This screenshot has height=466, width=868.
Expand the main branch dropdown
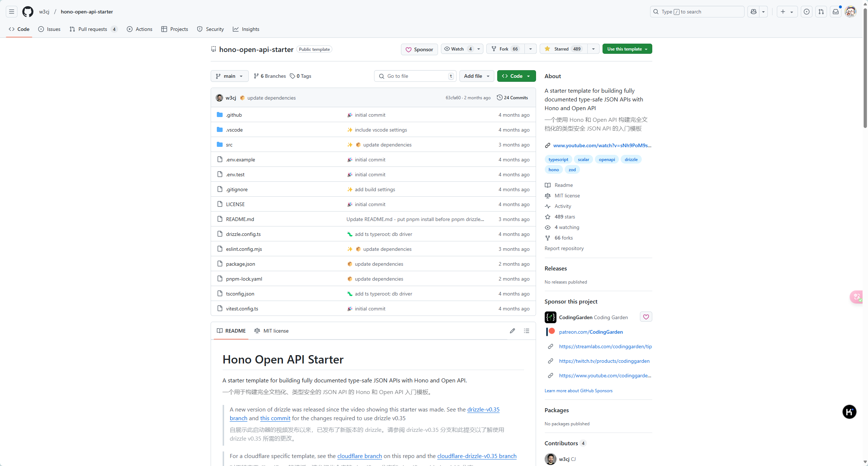click(229, 76)
